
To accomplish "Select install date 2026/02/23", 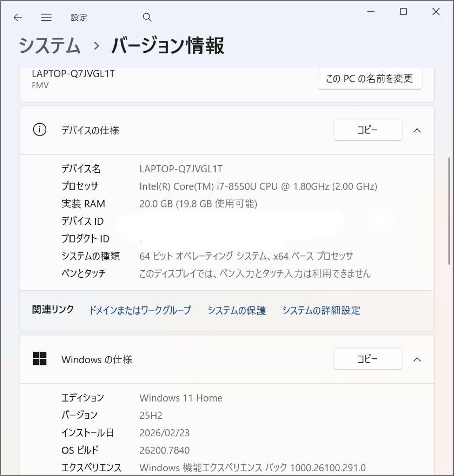I will point(165,433).
